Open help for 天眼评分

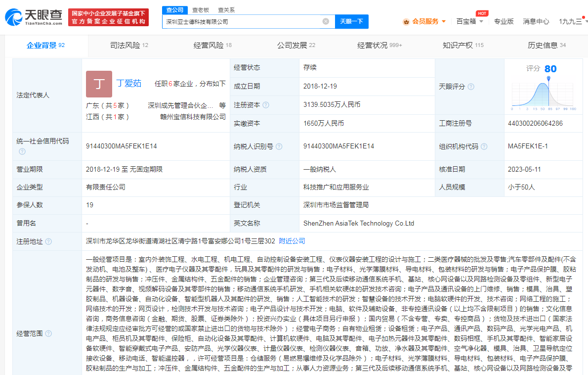click(x=471, y=87)
